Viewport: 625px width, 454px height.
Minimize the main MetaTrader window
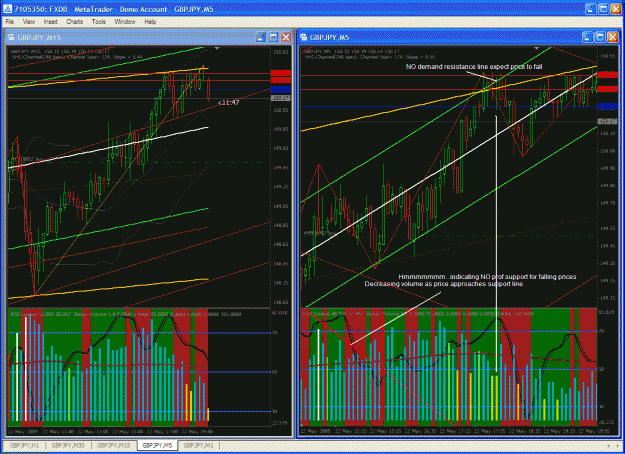pyautogui.click(x=591, y=9)
